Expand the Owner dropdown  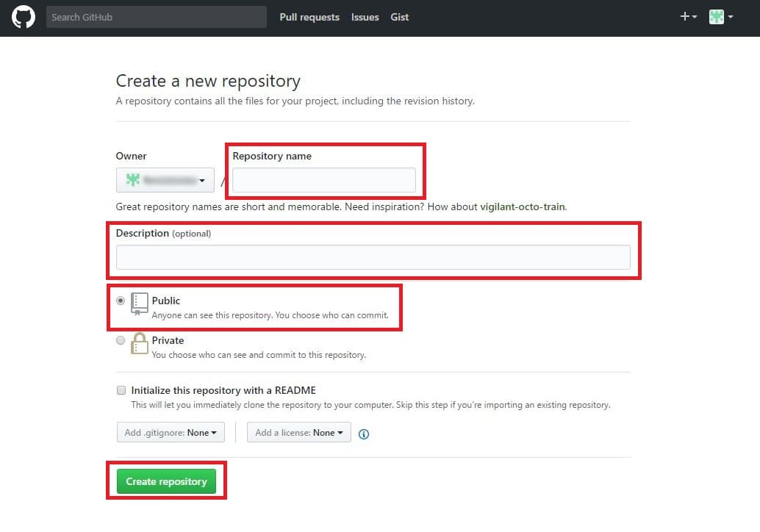(165, 180)
